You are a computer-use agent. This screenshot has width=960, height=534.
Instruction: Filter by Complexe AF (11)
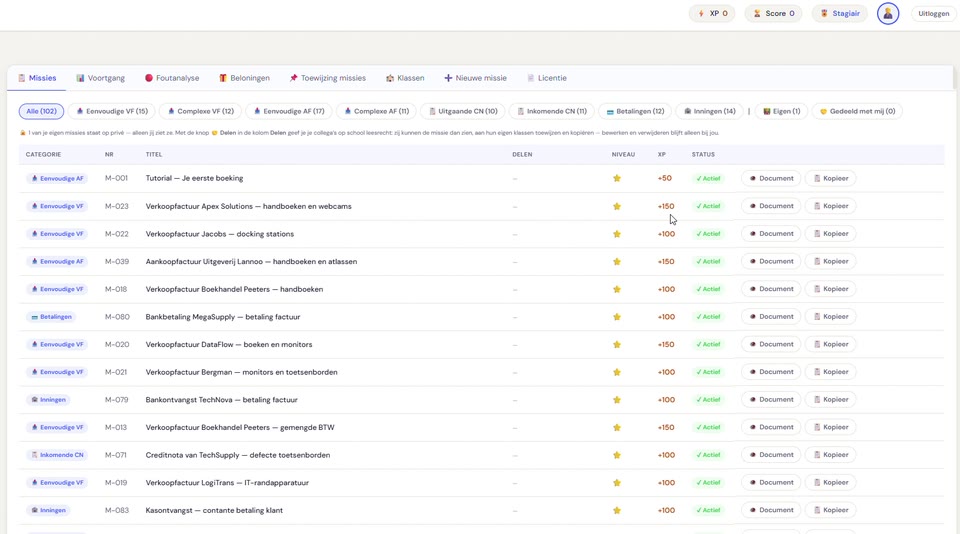click(x=376, y=111)
